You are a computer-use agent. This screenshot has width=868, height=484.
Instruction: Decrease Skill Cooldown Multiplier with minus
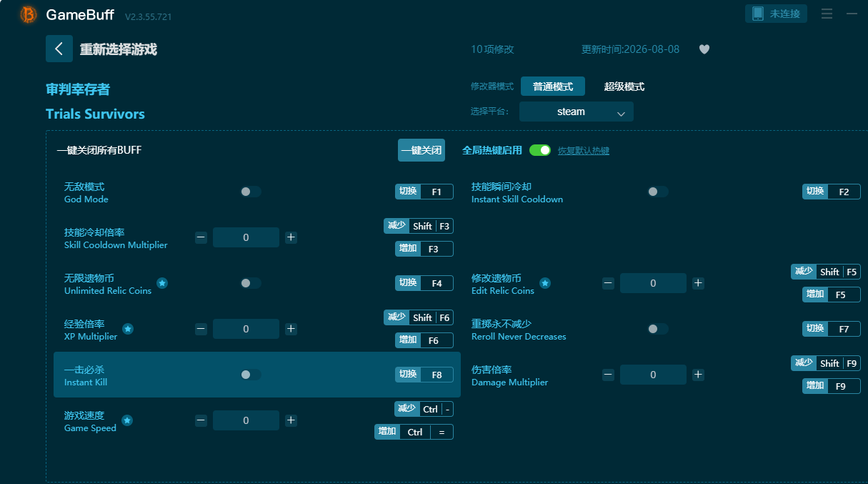coord(201,237)
